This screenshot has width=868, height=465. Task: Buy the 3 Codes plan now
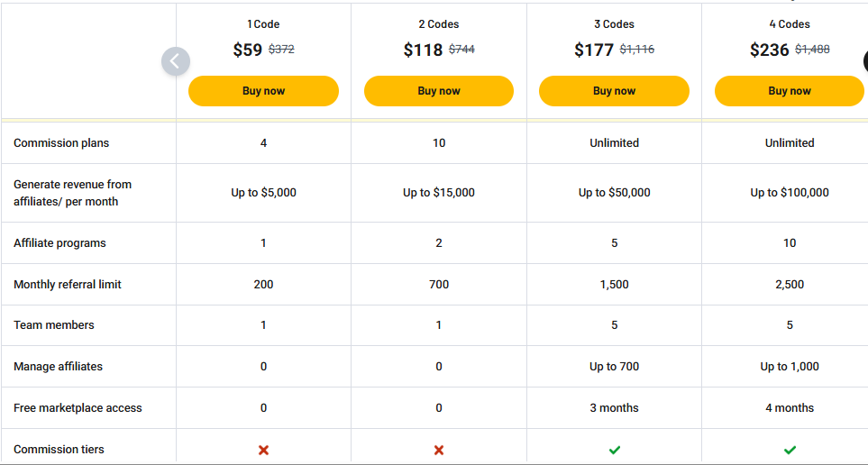tap(615, 91)
